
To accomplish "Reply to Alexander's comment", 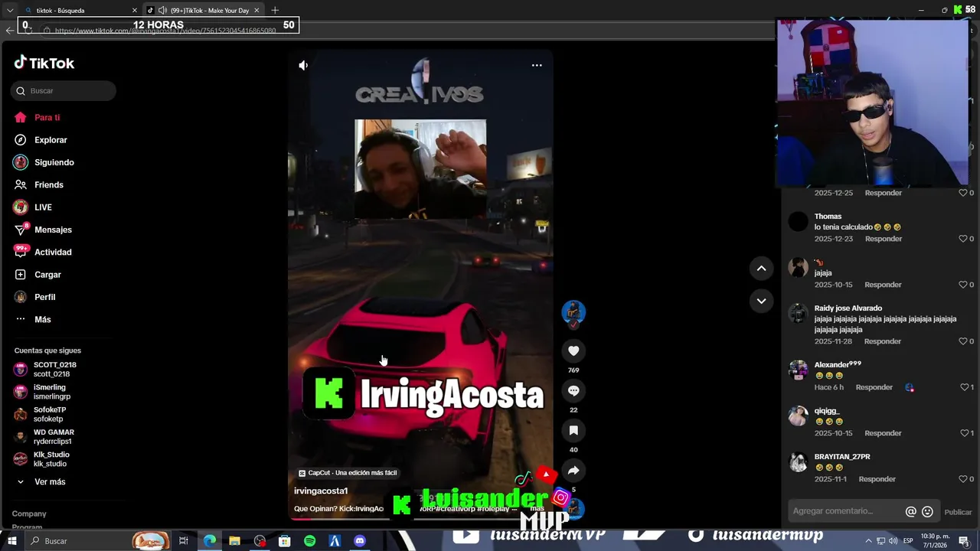I will coord(874,387).
